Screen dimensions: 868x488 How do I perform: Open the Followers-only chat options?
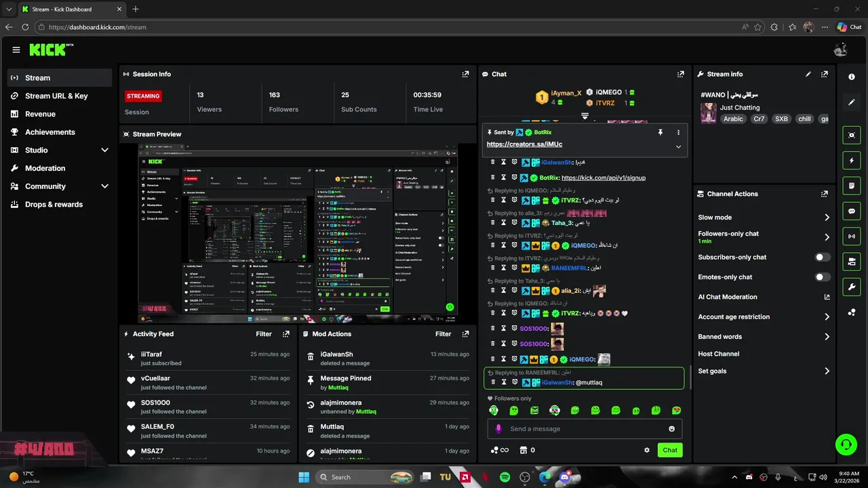click(x=764, y=237)
